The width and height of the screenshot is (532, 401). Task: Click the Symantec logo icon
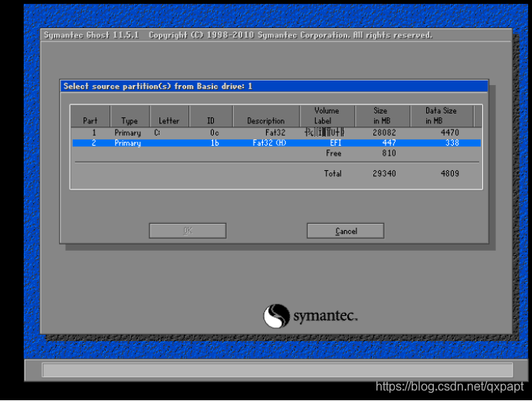pyautogui.click(x=277, y=316)
